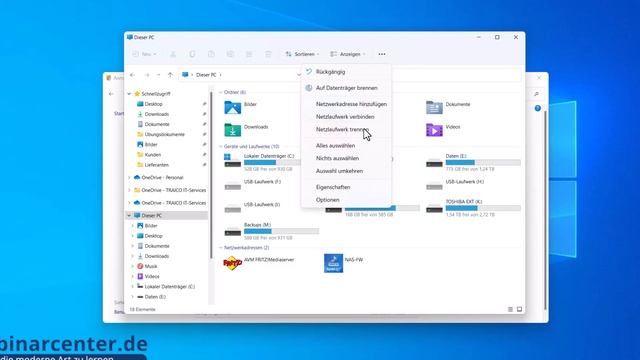Open the Bilder folder icon
The width and height of the screenshot is (640, 360).
click(x=233, y=107)
